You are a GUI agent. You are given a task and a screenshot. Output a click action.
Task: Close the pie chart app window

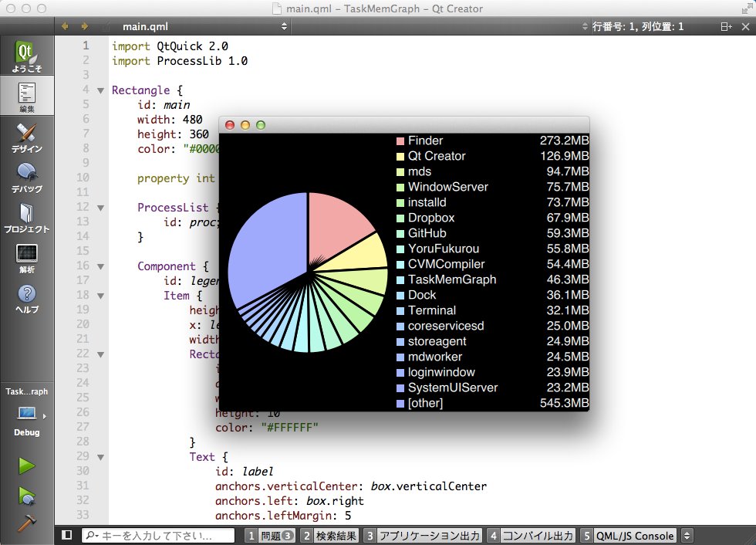coord(230,125)
